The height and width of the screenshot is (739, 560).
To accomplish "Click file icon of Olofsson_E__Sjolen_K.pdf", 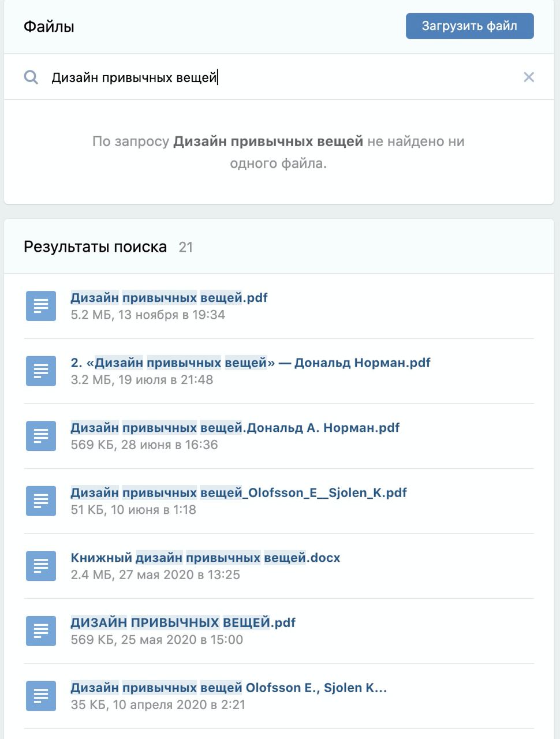I will pyautogui.click(x=41, y=501).
